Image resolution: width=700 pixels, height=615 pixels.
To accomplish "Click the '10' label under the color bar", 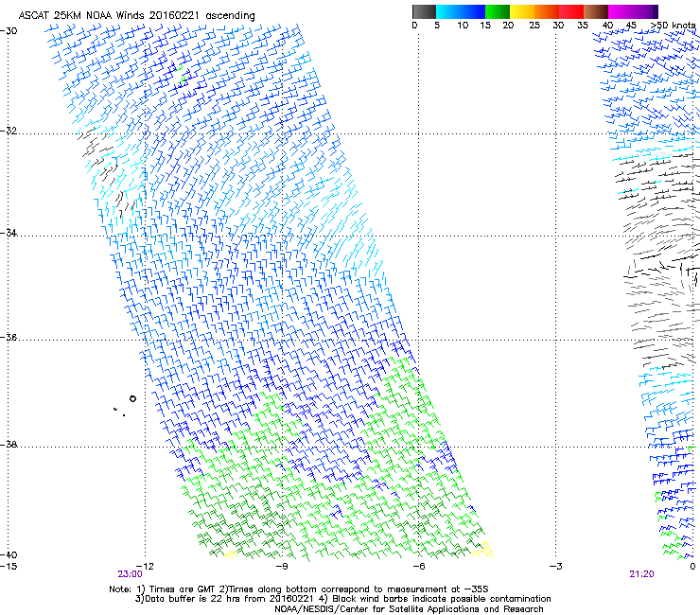I will click(x=463, y=25).
